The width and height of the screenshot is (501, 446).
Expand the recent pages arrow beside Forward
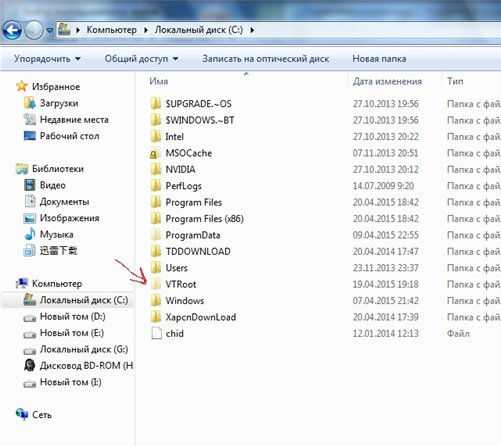click(50, 30)
